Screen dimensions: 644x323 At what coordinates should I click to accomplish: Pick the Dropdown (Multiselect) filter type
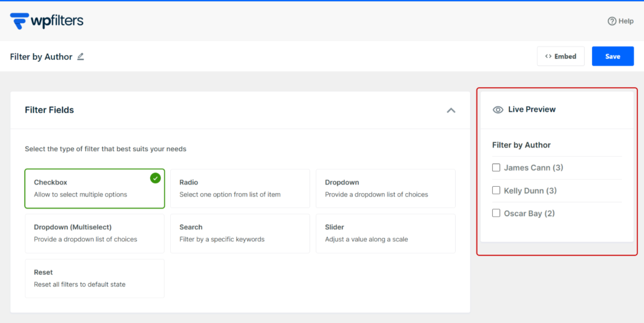pos(94,234)
